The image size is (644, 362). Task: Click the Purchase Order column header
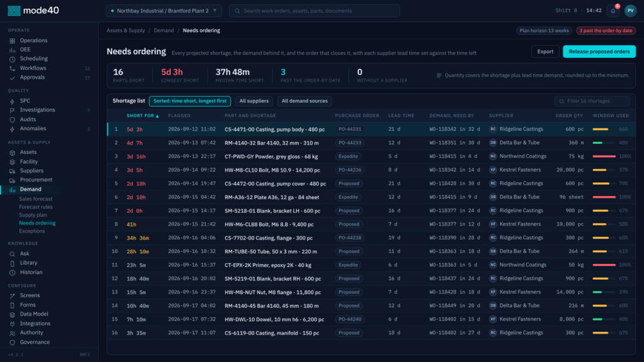coord(357,116)
